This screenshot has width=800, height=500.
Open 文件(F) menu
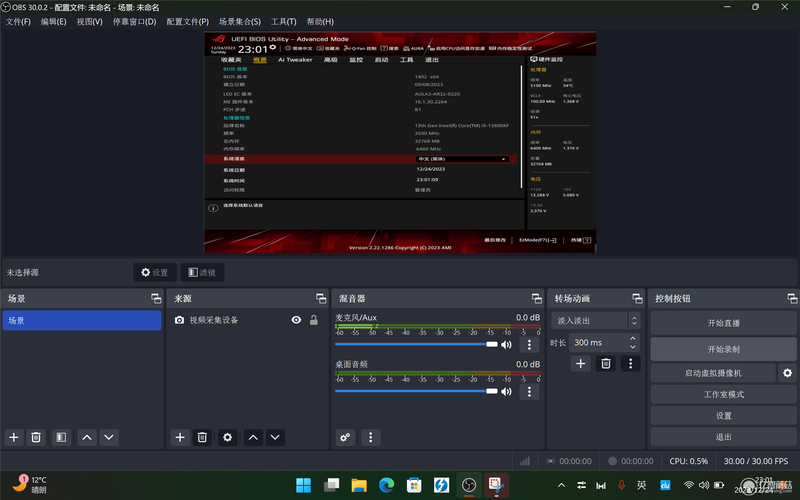click(18, 21)
